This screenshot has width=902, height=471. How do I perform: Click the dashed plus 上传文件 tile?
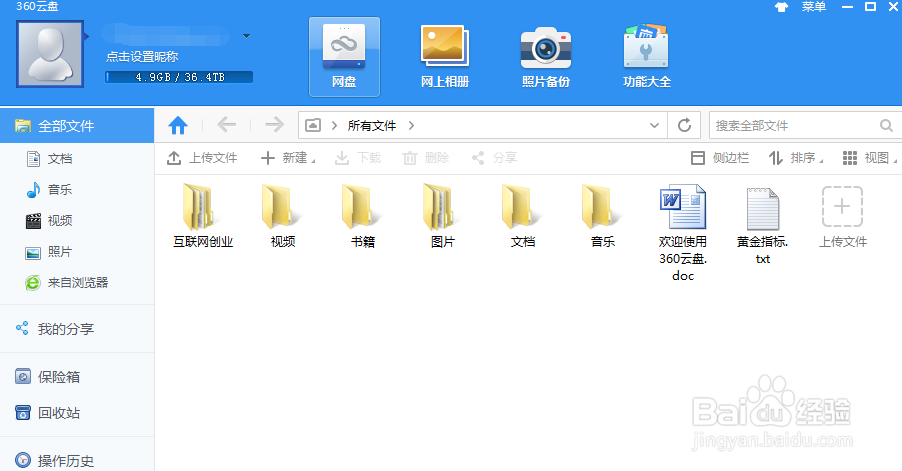pos(843,216)
